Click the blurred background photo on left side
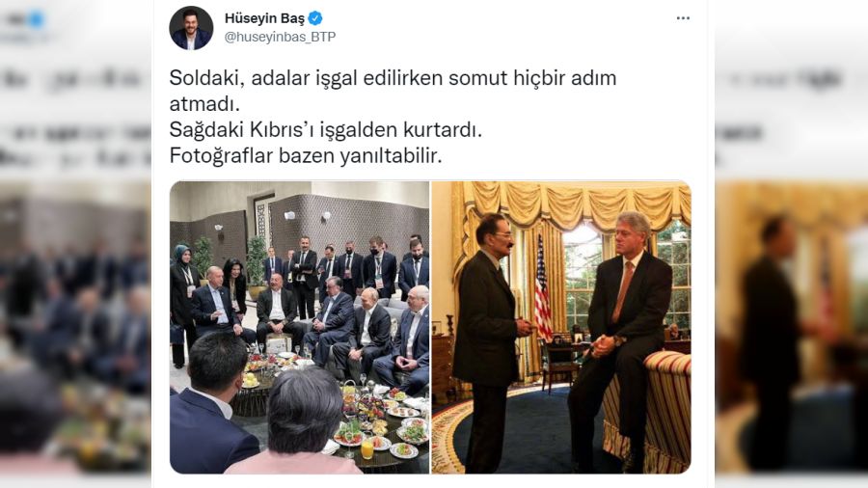Screen dimensions: 868x488 pyautogui.click(x=75, y=328)
